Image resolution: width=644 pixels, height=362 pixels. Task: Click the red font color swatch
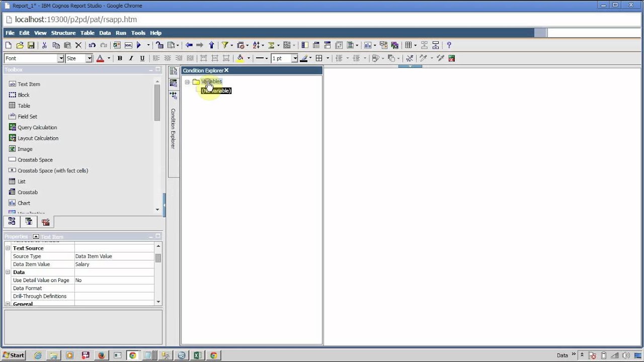(100, 58)
